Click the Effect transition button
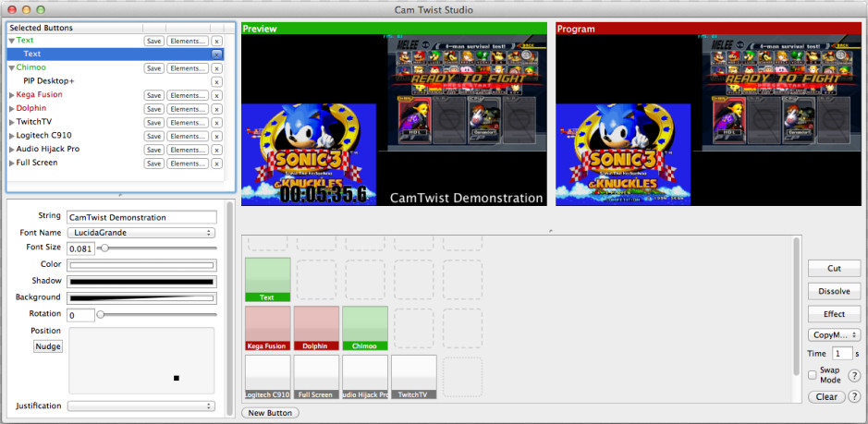 pos(834,314)
